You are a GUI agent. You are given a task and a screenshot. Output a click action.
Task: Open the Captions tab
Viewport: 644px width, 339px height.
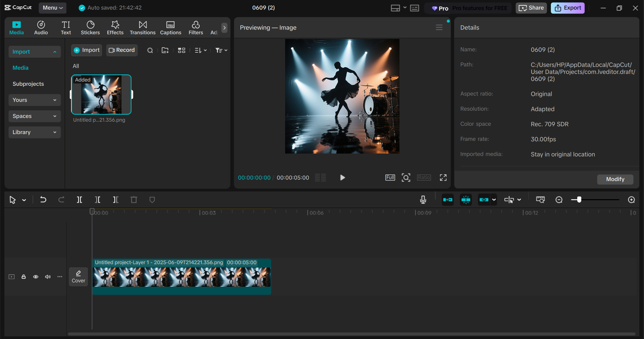pos(170,27)
